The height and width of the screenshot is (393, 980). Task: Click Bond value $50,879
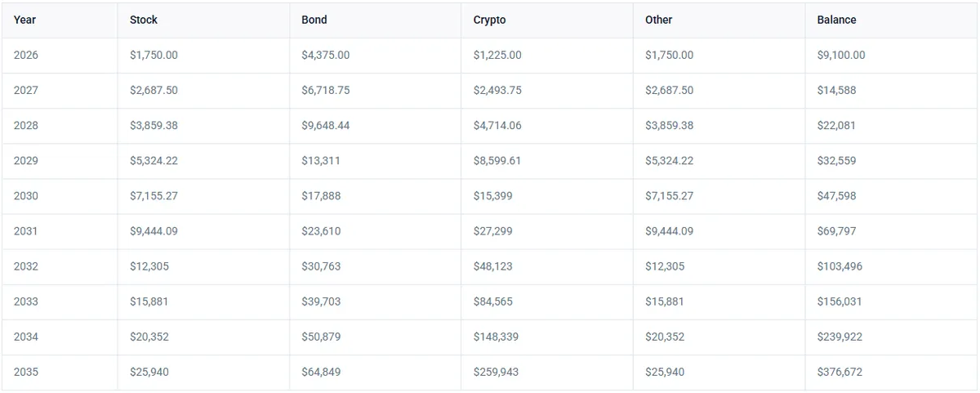321,336
